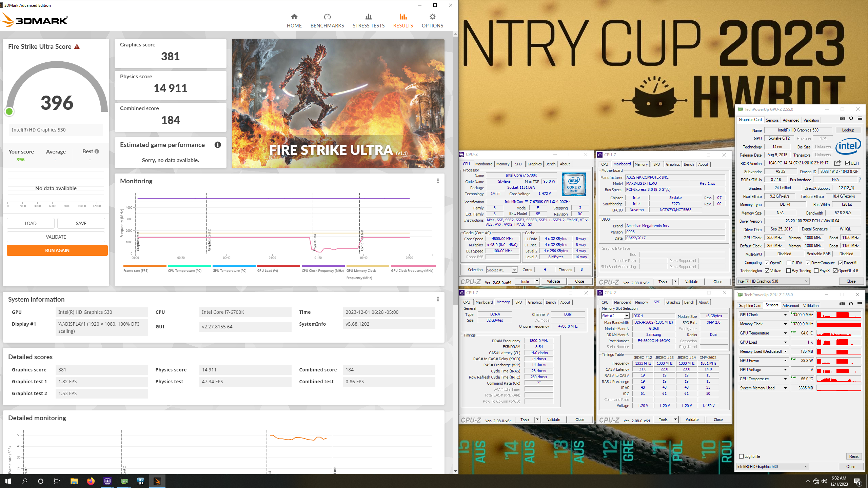Open Firefox from the taskbar

point(91,481)
